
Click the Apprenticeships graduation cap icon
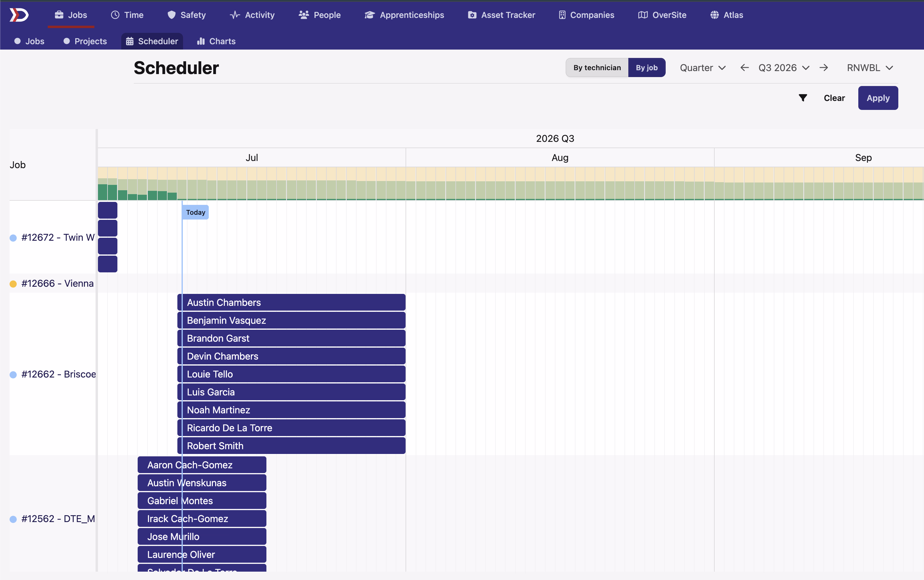point(369,15)
